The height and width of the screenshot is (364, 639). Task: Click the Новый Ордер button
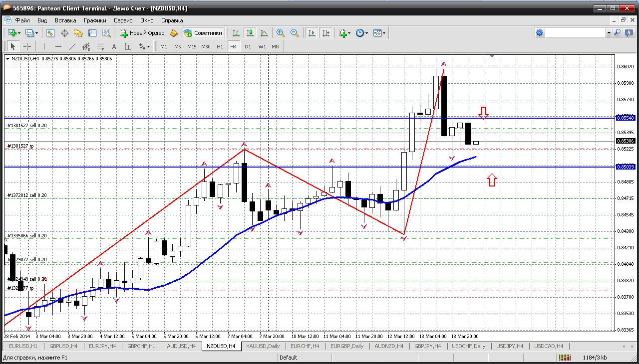click(142, 33)
